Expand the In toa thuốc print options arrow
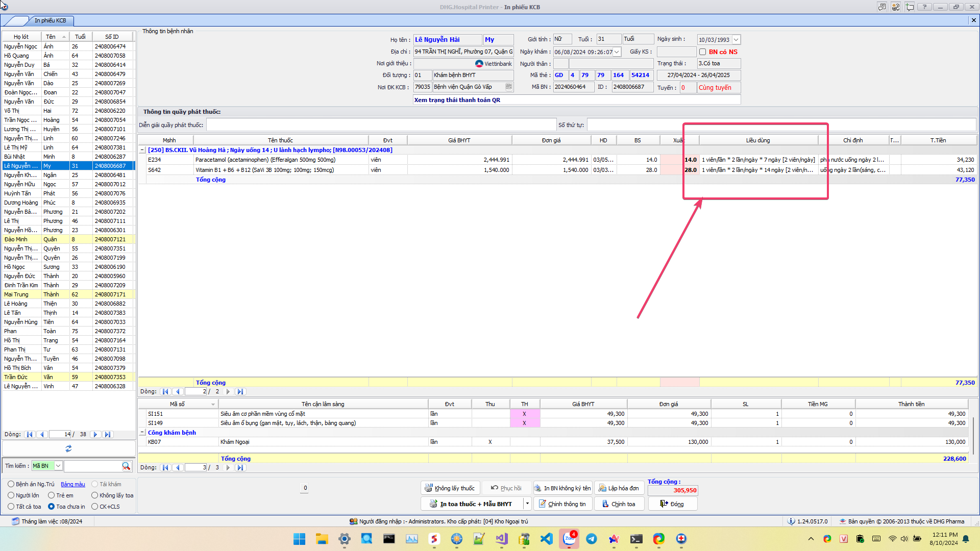Image resolution: width=980 pixels, height=551 pixels. point(527,504)
